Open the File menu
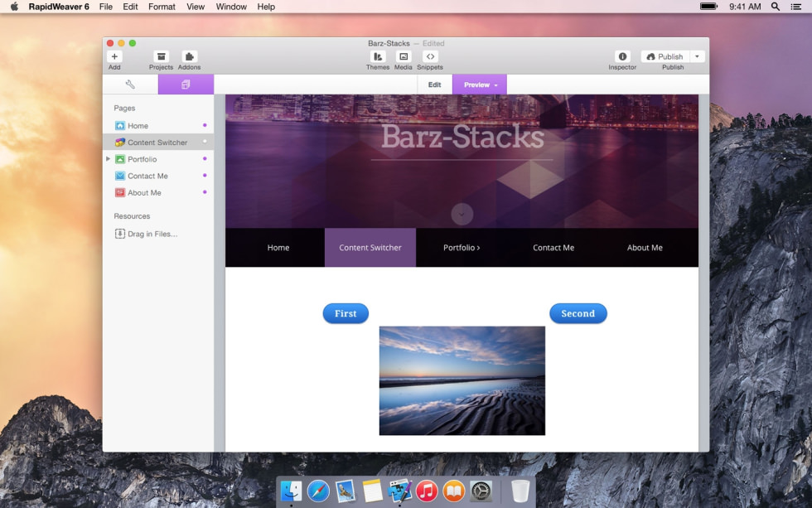Image resolution: width=812 pixels, height=508 pixels. [106, 7]
